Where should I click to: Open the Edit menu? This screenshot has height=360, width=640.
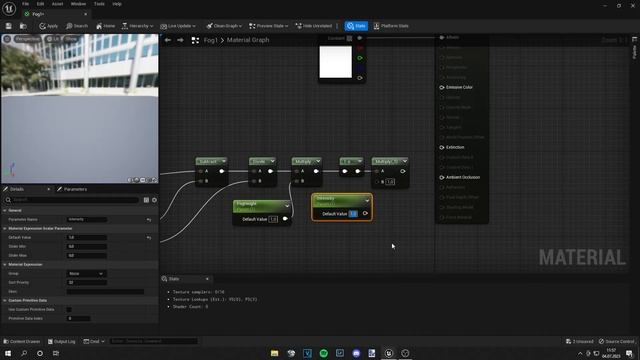[x=40, y=4]
